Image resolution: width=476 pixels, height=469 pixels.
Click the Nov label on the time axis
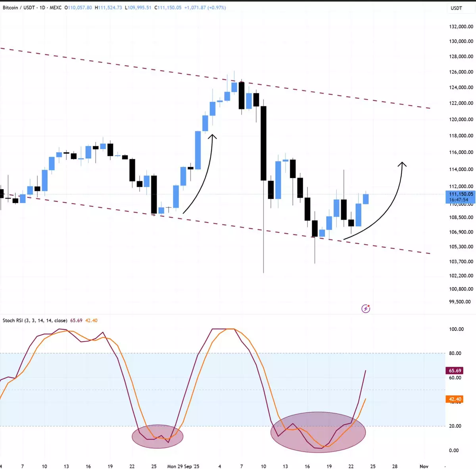[x=424, y=466]
